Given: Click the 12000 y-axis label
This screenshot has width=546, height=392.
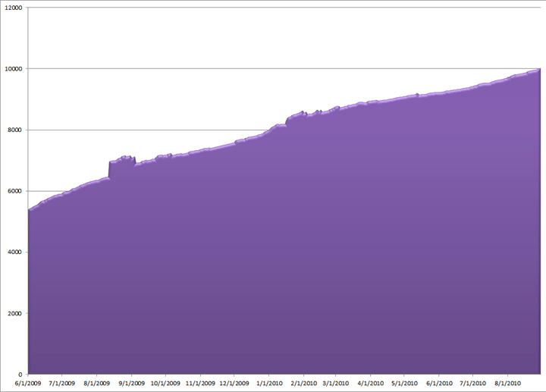Looking at the screenshot, I should click(x=14, y=8).
